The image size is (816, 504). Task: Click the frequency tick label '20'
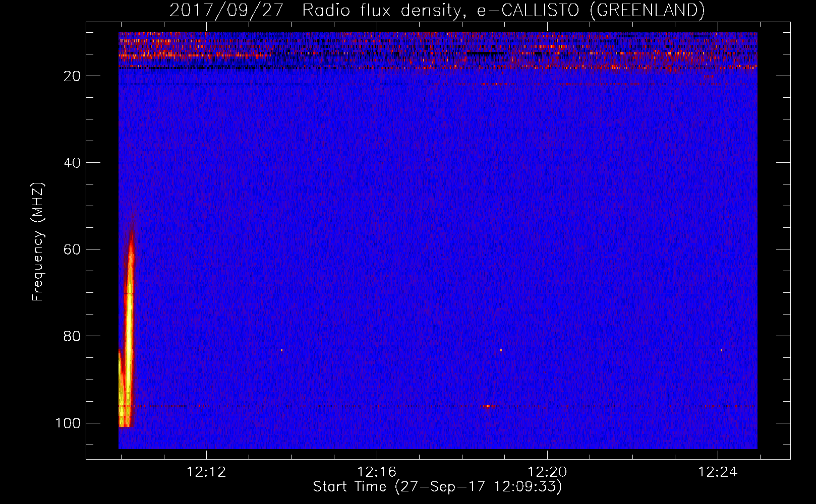tap(72, 76)
